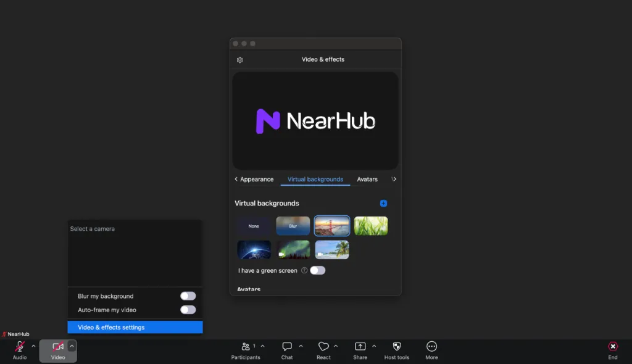The image size is (632, 364).
Task: Switch to the Appearance tab
Action: [257, 180]
